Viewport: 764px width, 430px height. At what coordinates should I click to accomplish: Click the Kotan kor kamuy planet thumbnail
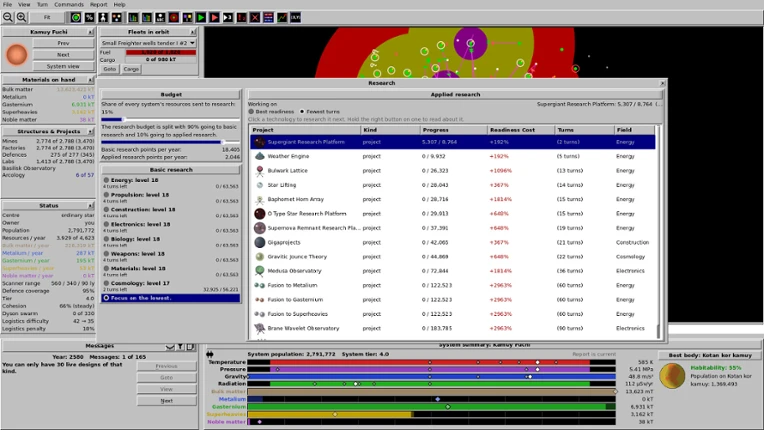click(672, 376)
